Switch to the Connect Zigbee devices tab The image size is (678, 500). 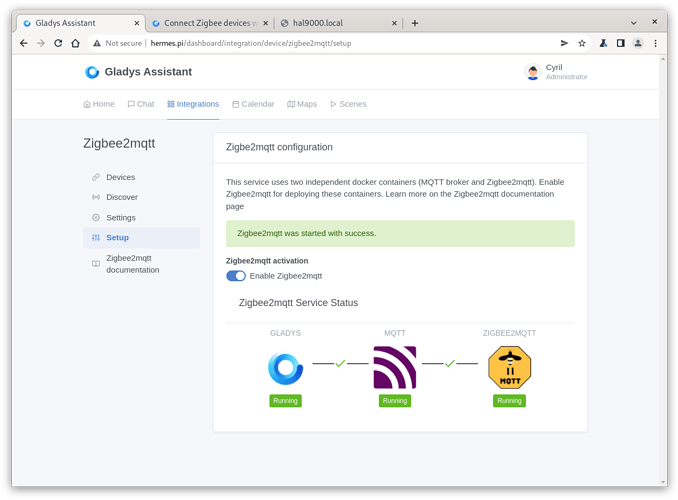(x=210, y=23)
